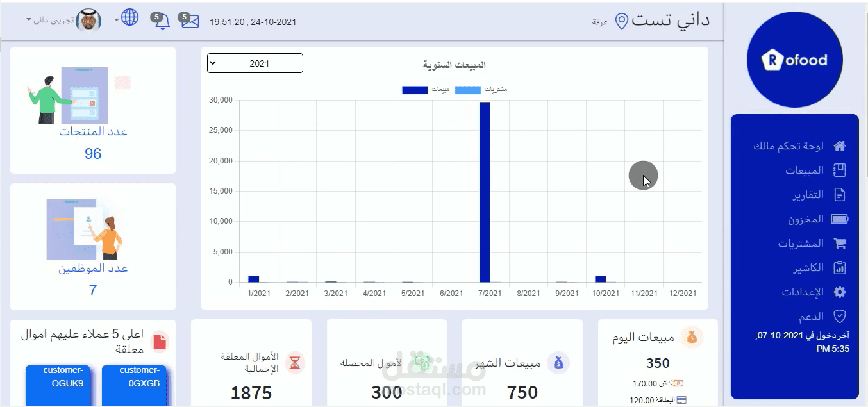Click عدد الموظفين link
The width and height of the screenshot is (868, 407).
(x=94, y=268)
